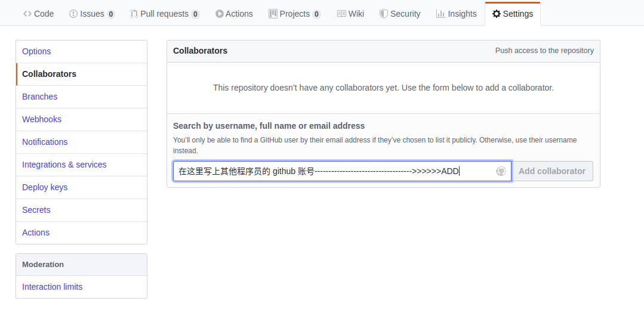This screenshot has width=644, height=310.
Task: Open Integrations & services settings
Action: (81, 165)
